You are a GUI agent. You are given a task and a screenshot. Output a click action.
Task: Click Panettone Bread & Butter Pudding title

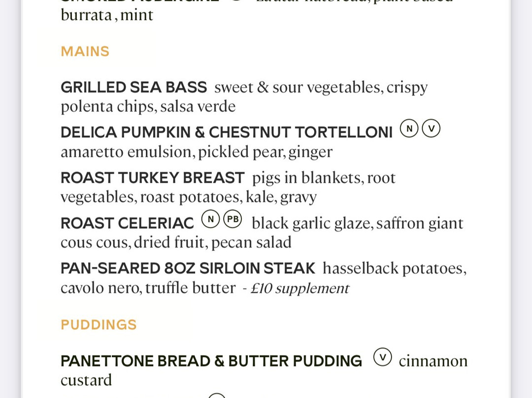point(211,361)
